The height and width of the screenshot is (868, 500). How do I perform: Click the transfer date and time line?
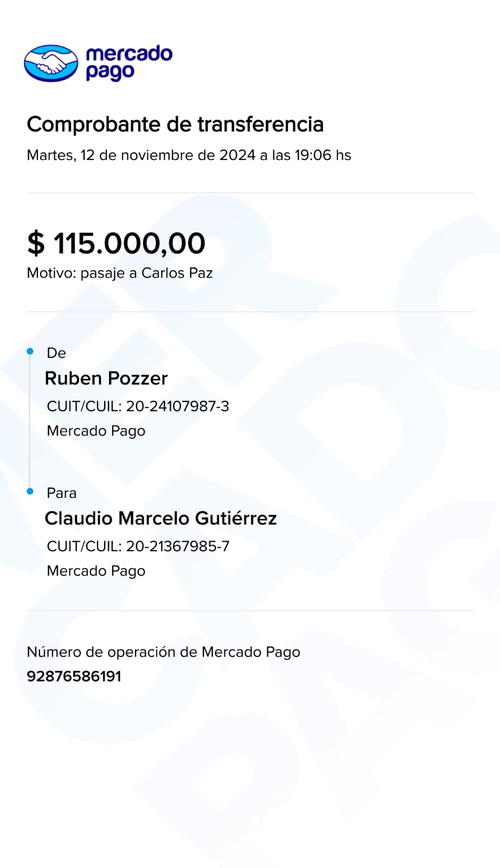click(x=189, y=155)
